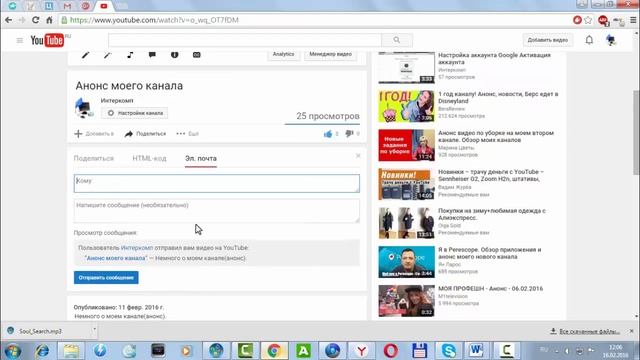Open the 1 год каналу video thumbnail

(x=406, y=106)
